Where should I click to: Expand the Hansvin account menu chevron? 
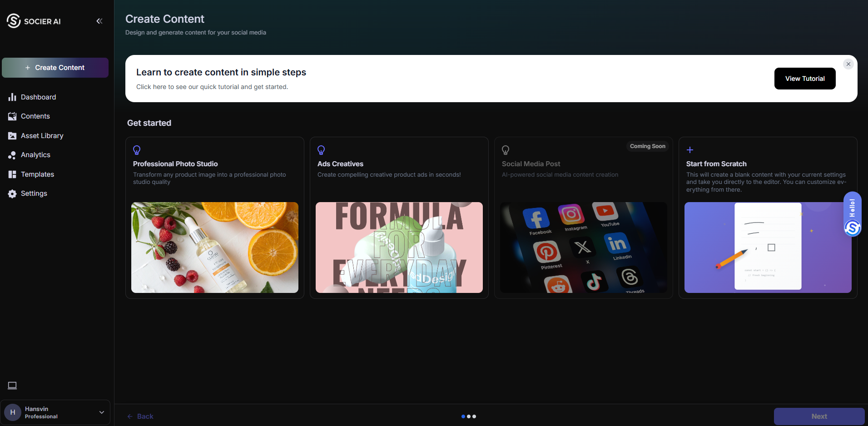click(x=102, y=412)
